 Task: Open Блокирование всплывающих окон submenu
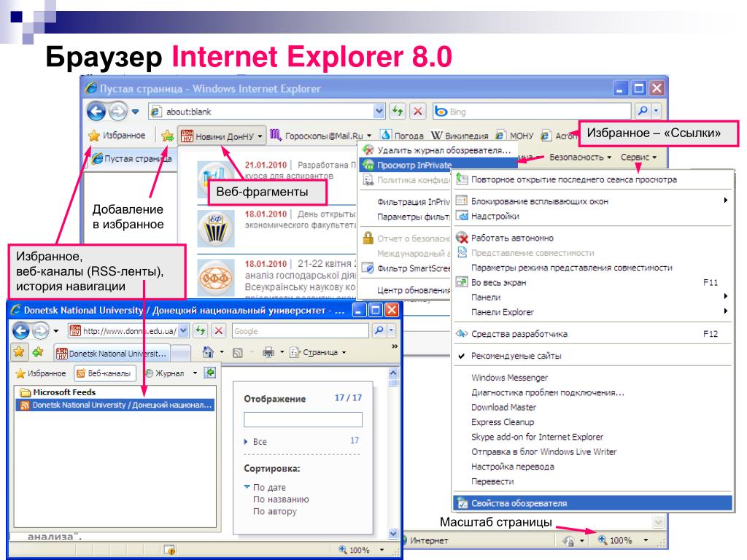click(592, 201)
